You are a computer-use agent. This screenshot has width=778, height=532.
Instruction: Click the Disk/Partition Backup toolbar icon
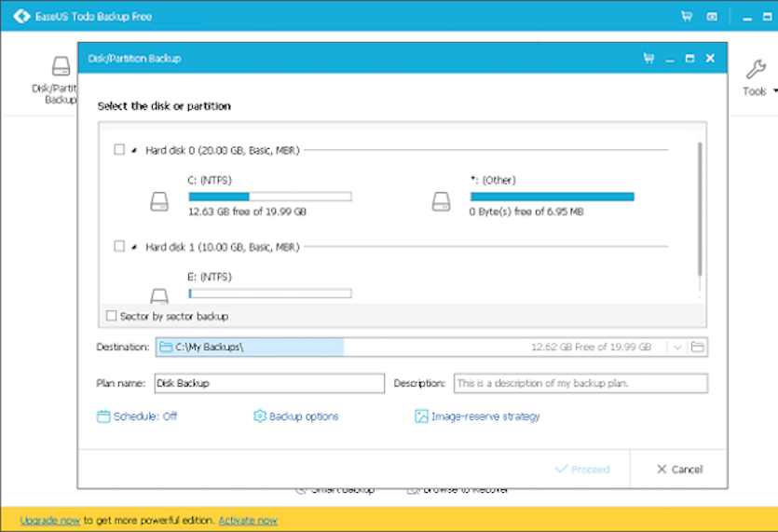[61, 67]
